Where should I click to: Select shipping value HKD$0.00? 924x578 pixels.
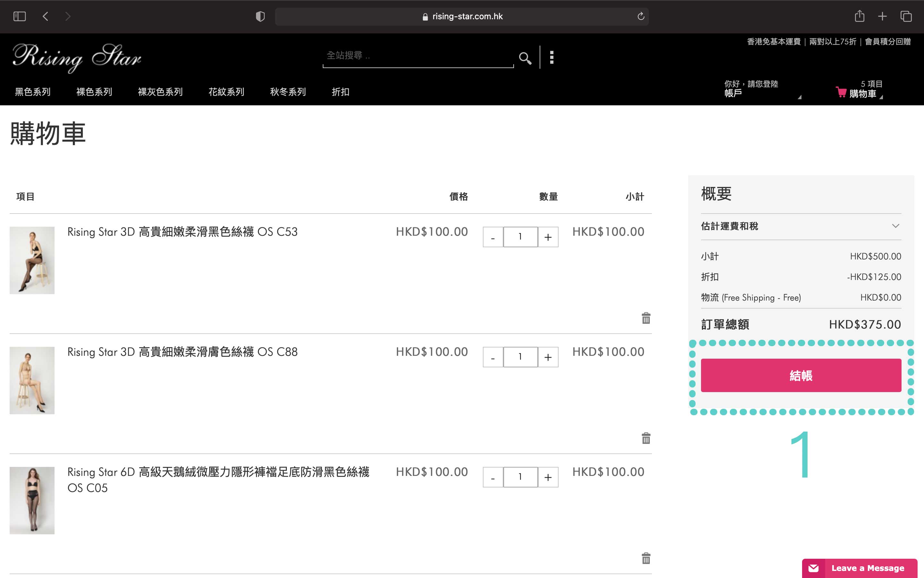[881, 297]
